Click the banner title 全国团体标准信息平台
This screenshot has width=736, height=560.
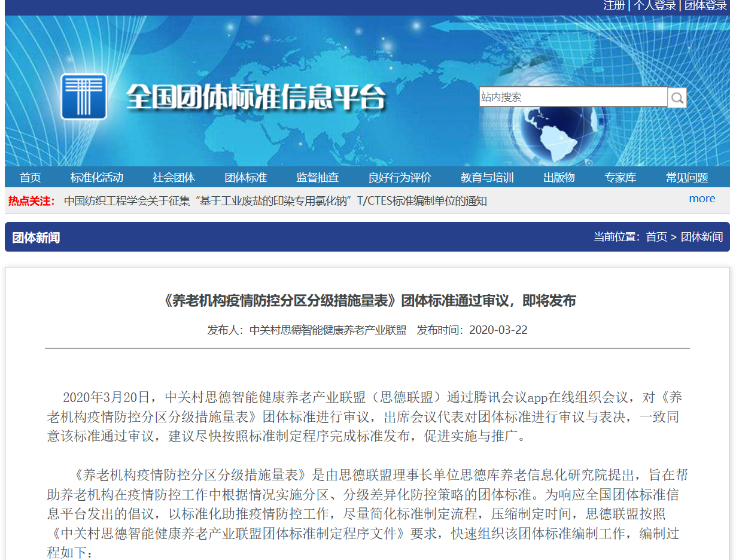(x=257, y=97)
